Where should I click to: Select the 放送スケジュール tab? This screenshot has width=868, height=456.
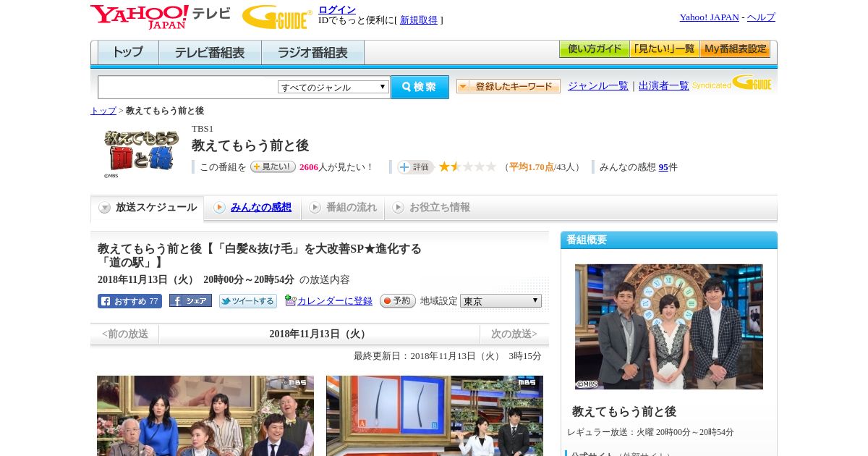[x=148, y=208]
